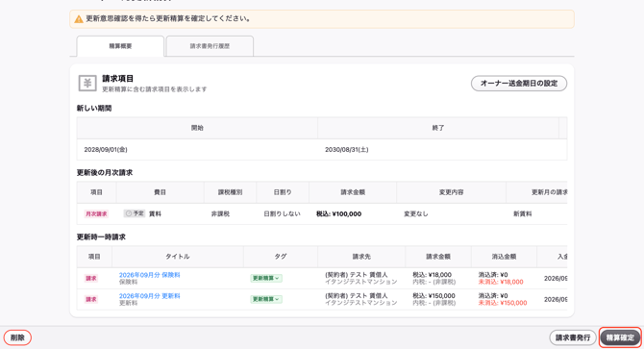Open the 2026年09月分 更新料 link

[x=150, y=295]
